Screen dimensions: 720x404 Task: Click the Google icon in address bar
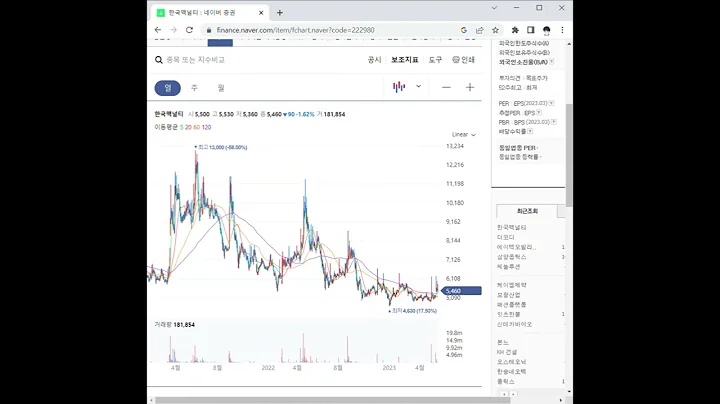click(464, 30)
